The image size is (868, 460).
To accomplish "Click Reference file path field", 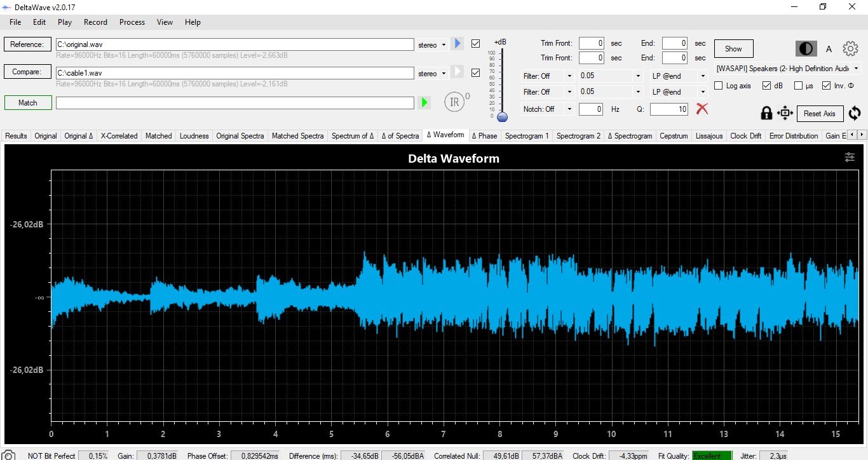I will 235,44.
